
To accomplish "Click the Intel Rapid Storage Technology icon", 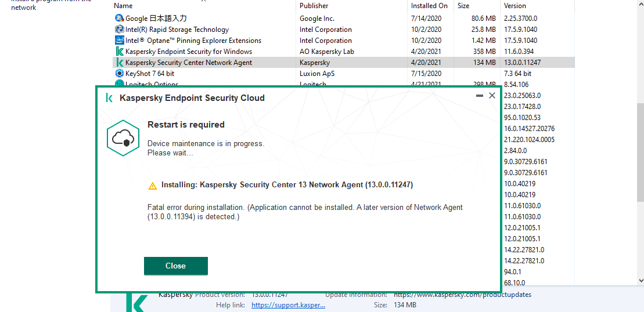I will (x=119, y=29).
